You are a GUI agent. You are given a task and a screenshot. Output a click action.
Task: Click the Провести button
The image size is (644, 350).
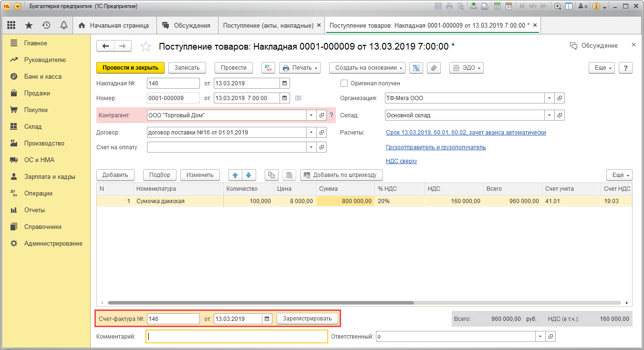click(234, 68)
